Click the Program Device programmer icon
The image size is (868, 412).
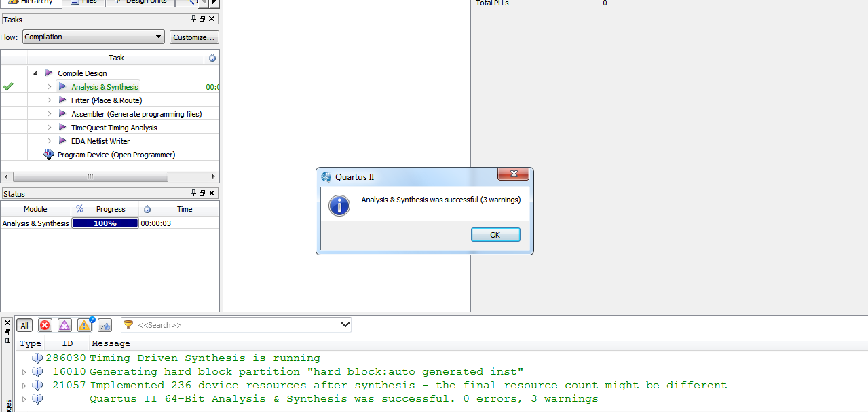point(49,154)
